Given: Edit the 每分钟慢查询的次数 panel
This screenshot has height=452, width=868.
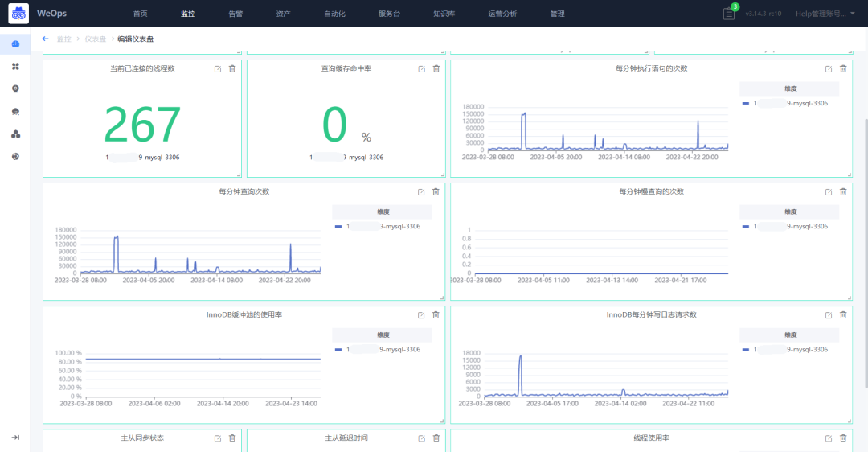Looking at the screenshot, I should pos(829,191).
